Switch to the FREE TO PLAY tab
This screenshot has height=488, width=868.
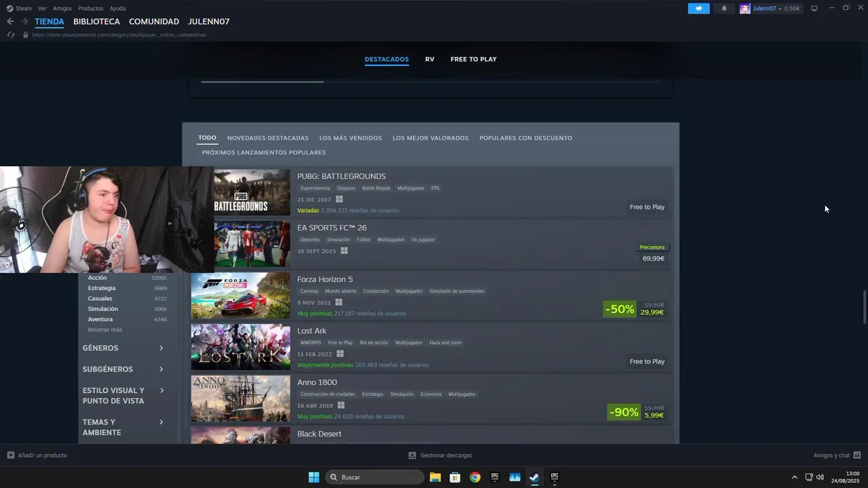pos(473,59)
